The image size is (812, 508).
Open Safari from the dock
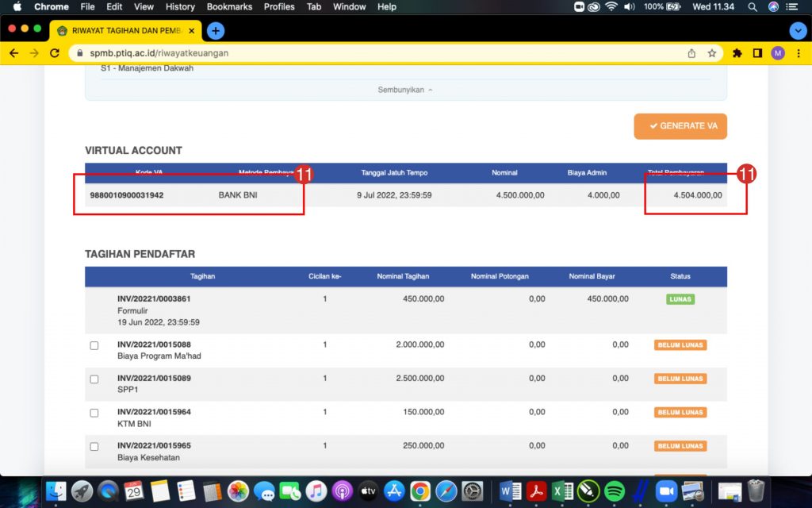(446, 491)
